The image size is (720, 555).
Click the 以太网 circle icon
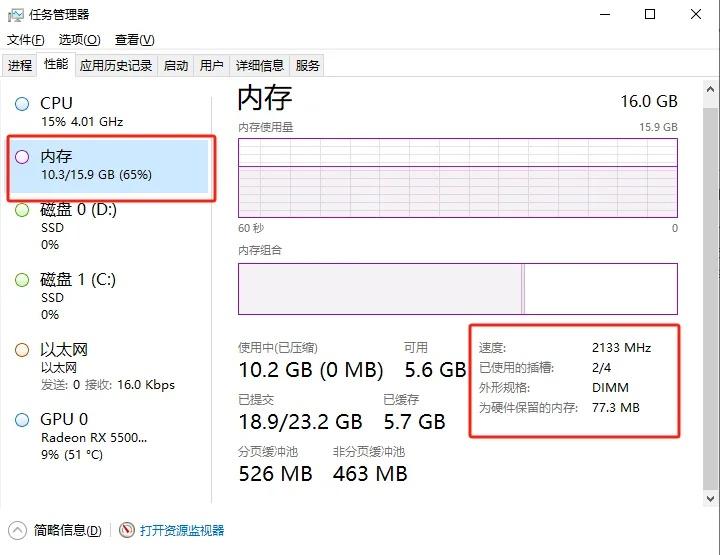pos(22,350)
